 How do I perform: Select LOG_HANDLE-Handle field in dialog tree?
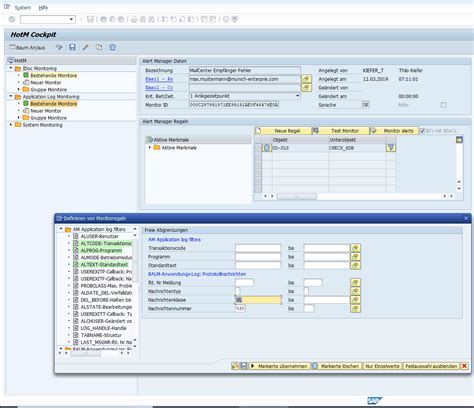(x=103, y=328)
